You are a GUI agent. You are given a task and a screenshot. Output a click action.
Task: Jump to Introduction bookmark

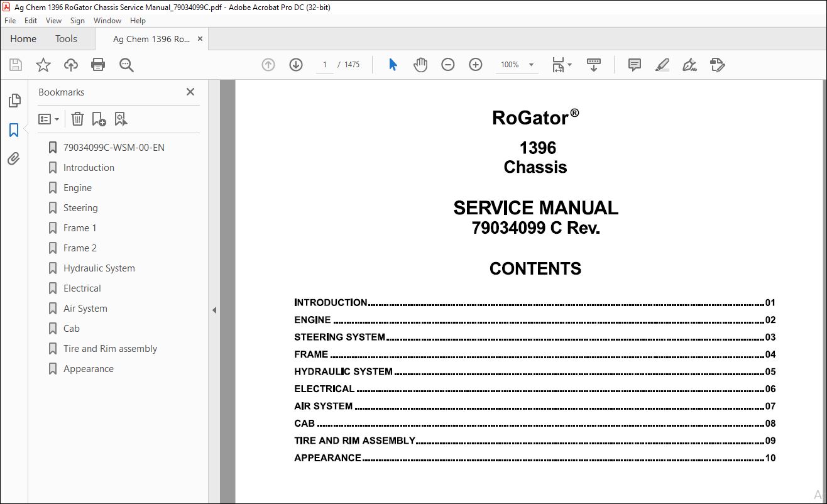89,168
